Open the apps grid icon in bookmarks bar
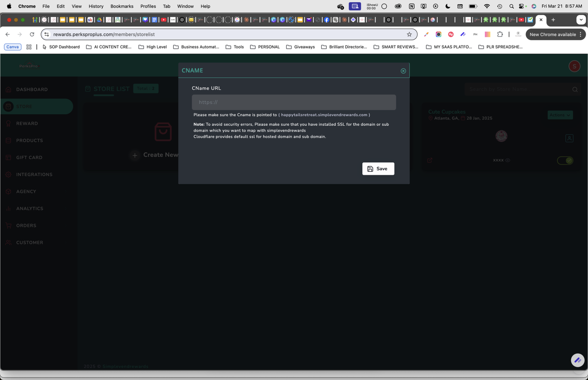The image size is (588, 380). [x=29, y=47]
